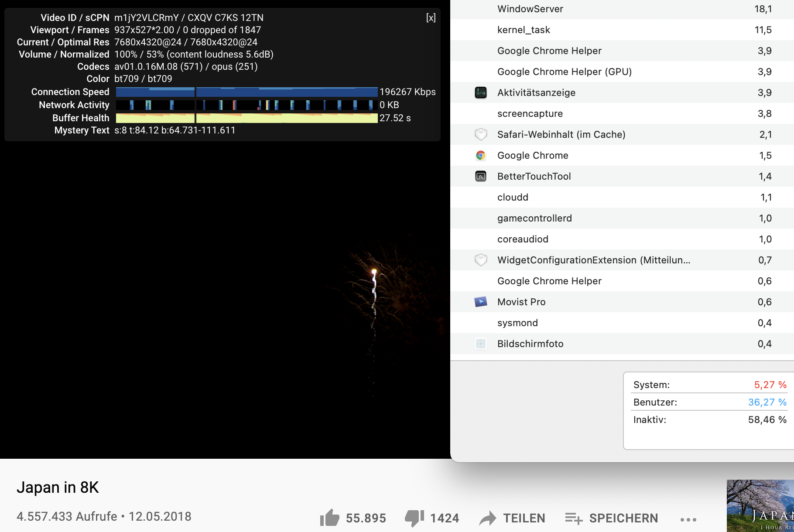794x532 pixels.
Task: Click the Movist Pro process icon
Action: coord(480,302)
